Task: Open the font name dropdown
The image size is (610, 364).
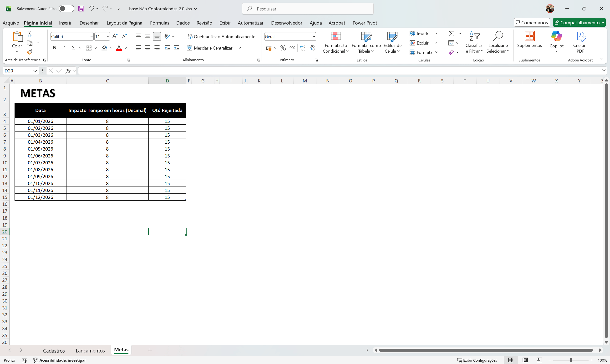Action: 91,36
